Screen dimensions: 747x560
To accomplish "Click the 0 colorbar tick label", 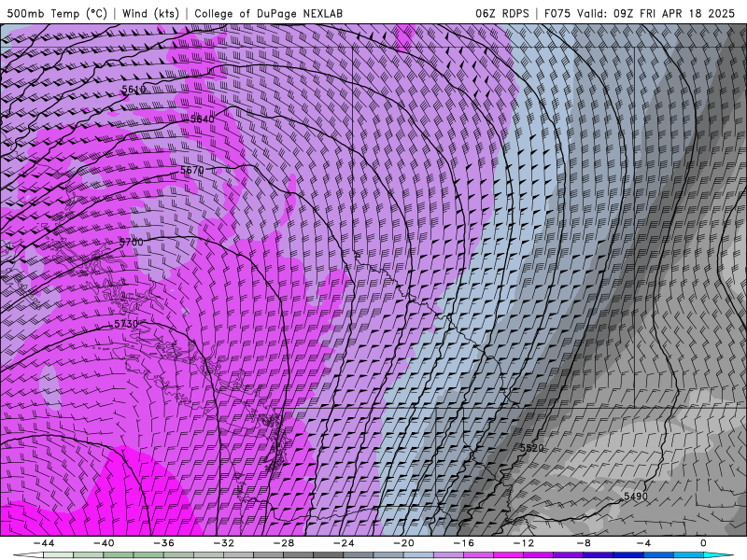I will point(704,543).
